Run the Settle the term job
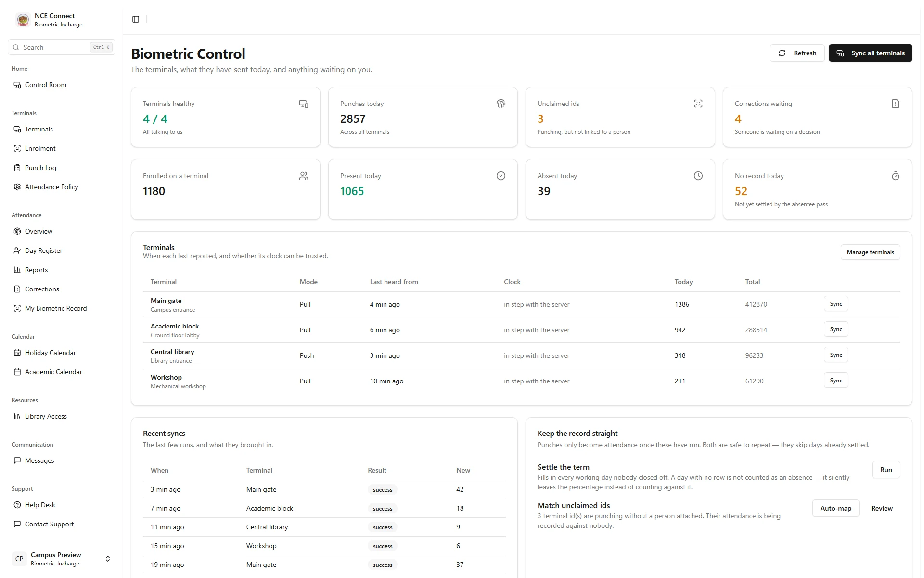Viewport: 924px width, 578px height. (x=886, y=470)
